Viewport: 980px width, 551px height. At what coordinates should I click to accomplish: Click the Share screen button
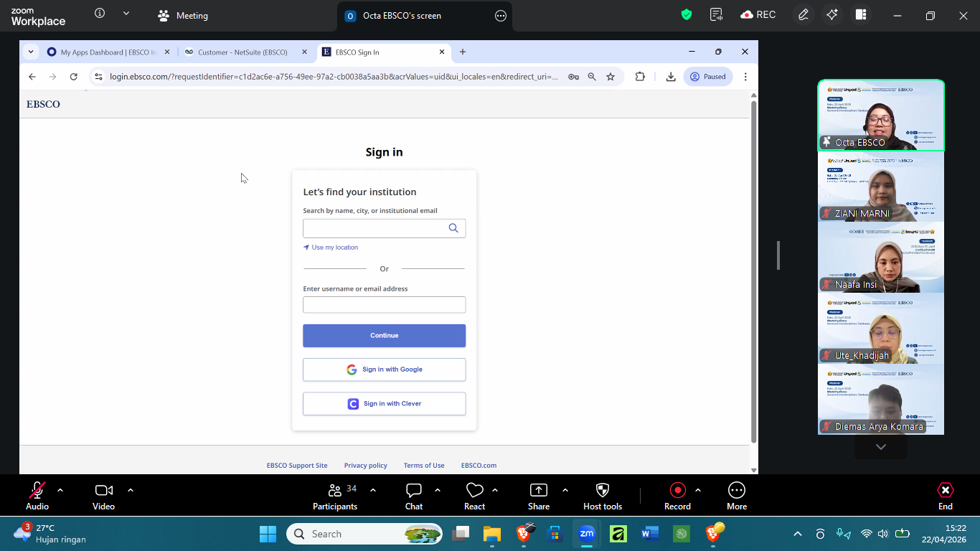coord(539,496)
